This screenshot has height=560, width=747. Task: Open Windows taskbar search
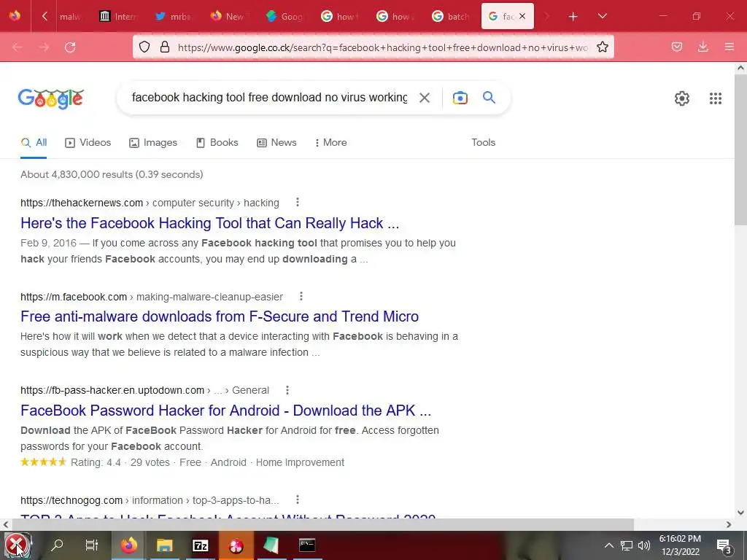pos(57,545)
